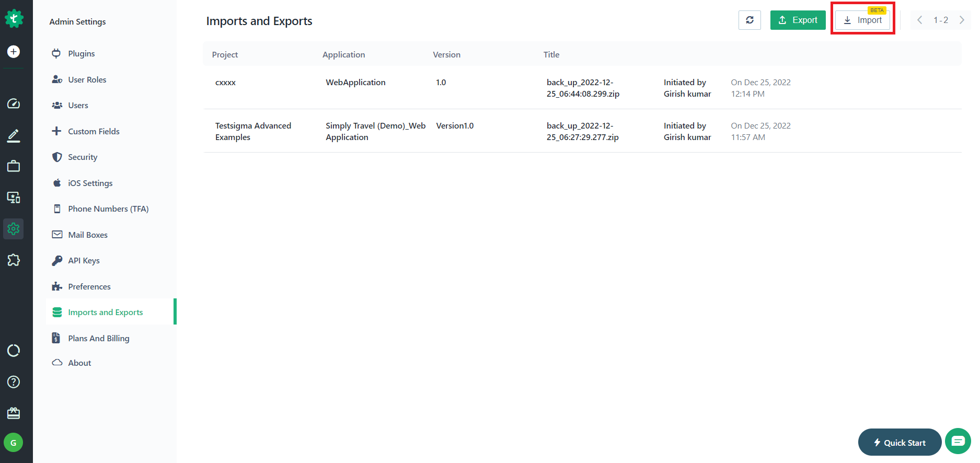
Task: Click the 12:14 PM date entry
Action: click(760, 88)
